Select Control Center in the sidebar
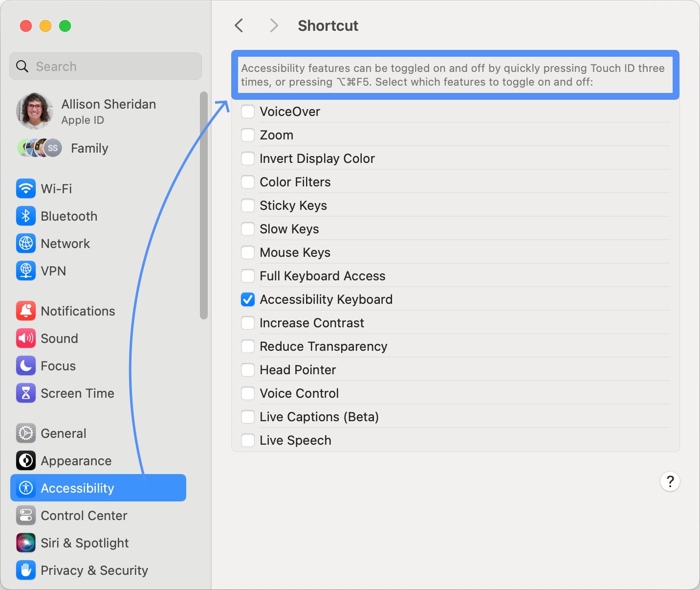The width and height of the screenshot is (700, 590). 84,516
